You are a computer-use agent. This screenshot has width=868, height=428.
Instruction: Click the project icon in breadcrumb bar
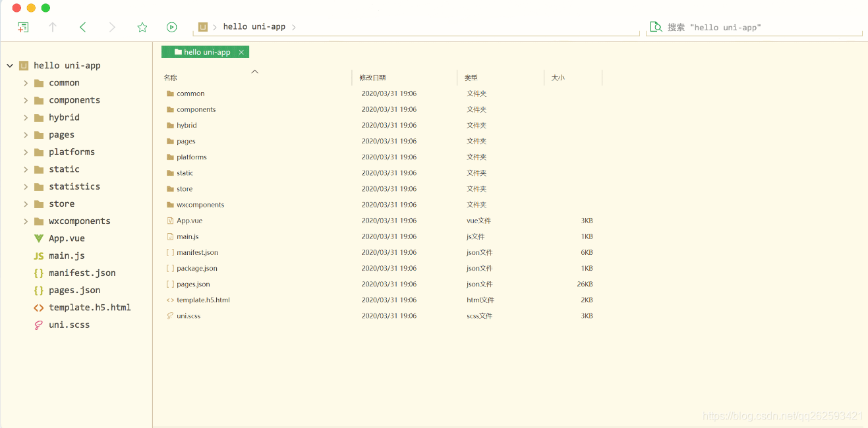coord(203,27)
